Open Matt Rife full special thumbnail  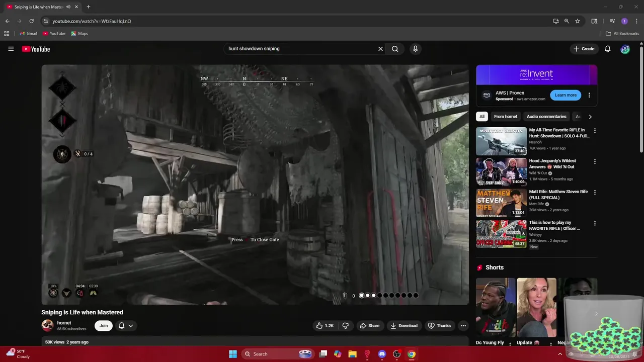click(501, 203)
